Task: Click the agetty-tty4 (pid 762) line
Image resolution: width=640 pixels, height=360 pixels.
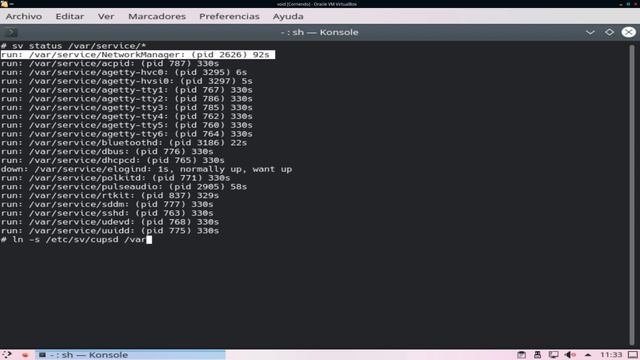Action: [127, 116]
